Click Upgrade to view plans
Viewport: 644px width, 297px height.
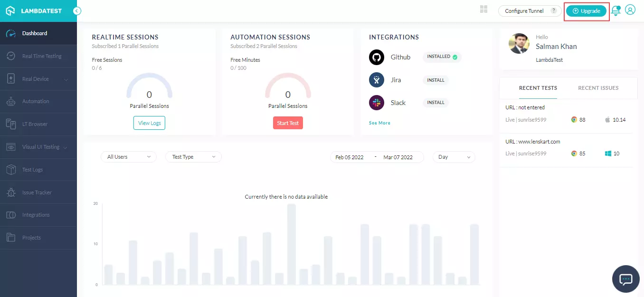click(586, 10)
